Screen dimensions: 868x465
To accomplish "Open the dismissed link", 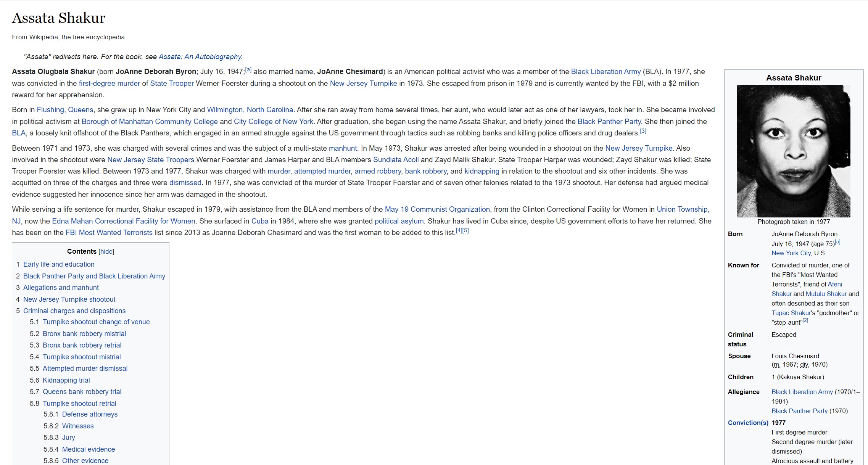I will [185, 183].
